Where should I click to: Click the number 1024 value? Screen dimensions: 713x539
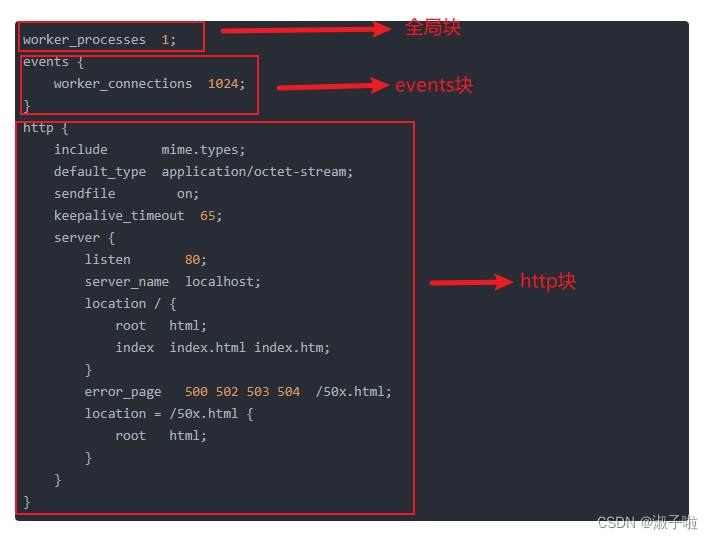pos(223,84)
